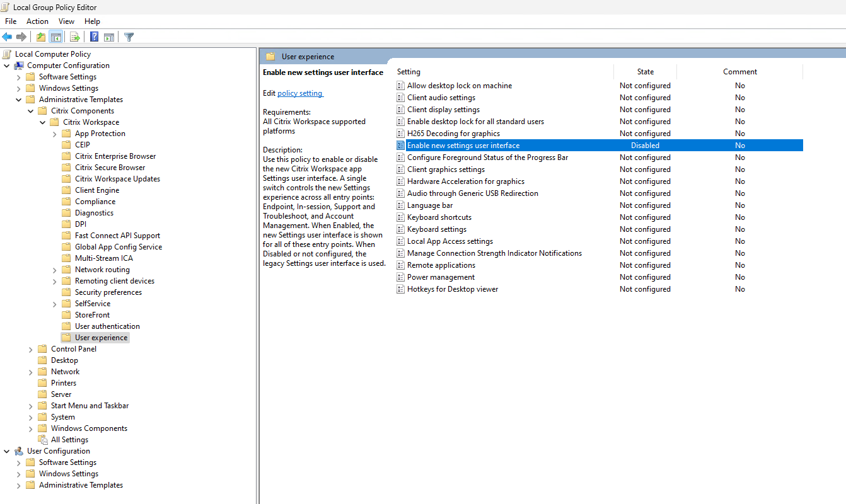The height and width of the screenshot is (504, 846).
Task: Expand the Remoting client devices folder
Action: pos(55,281)
